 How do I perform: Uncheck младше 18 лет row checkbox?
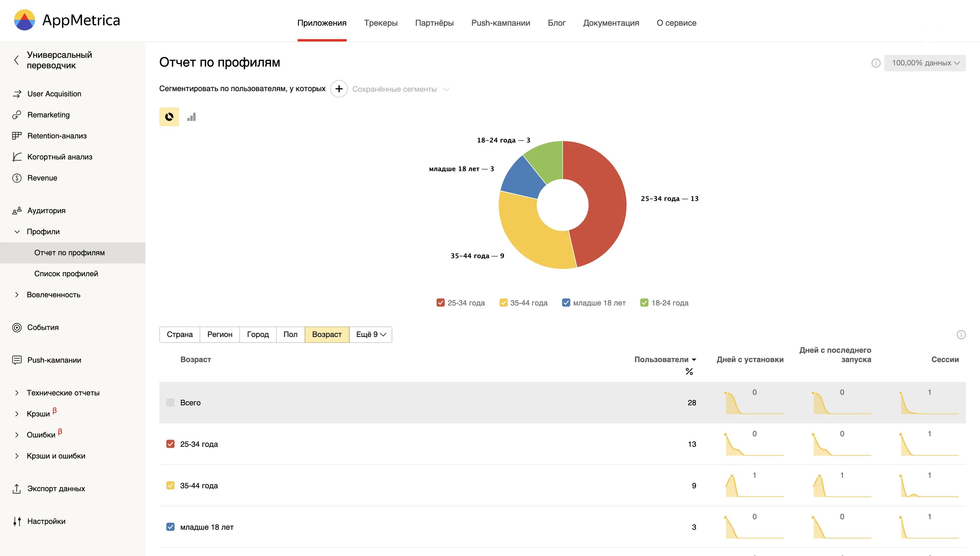(x=171, y=527)
